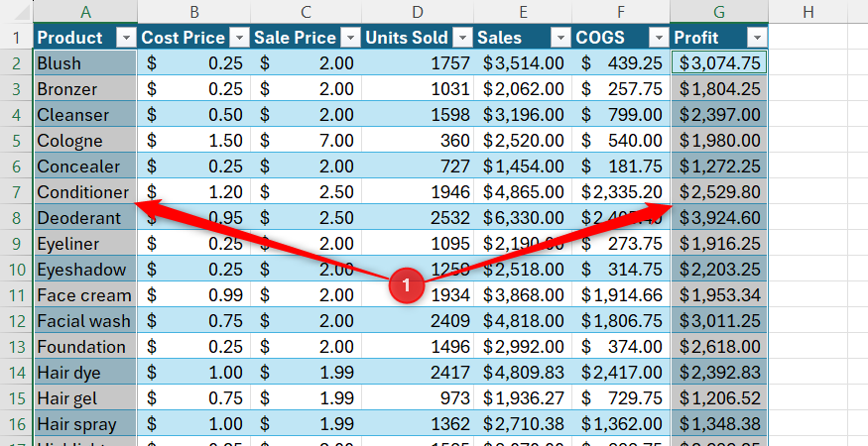Open the Units Sold filter dropdown
This screenshot has width=868, height=446.
click(462, 38)
